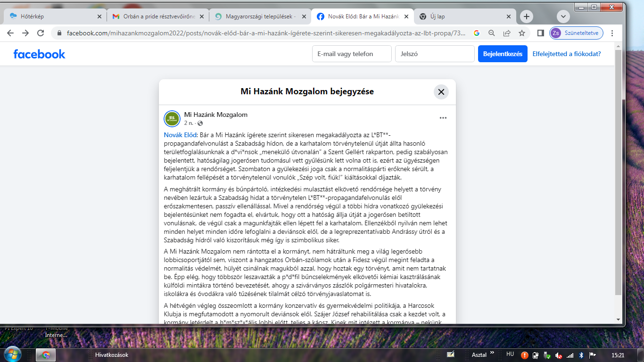Focus the E-mail vagy telefon field
644x362 pixels.
tap(352, 54)
